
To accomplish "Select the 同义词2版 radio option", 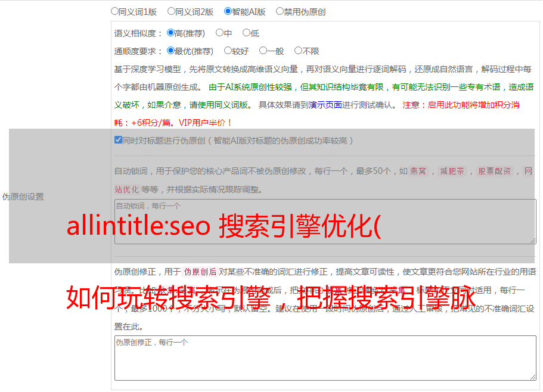I will tap(171, 11).
